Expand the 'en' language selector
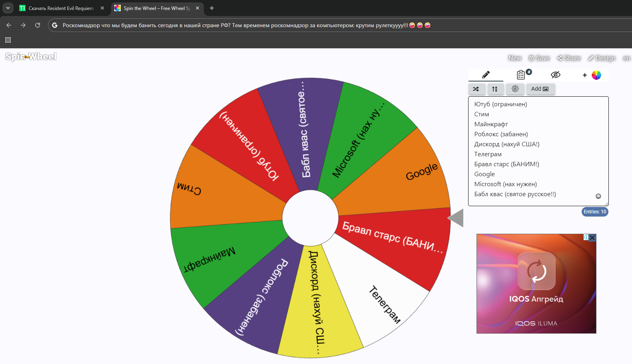 tap(626, 58)
